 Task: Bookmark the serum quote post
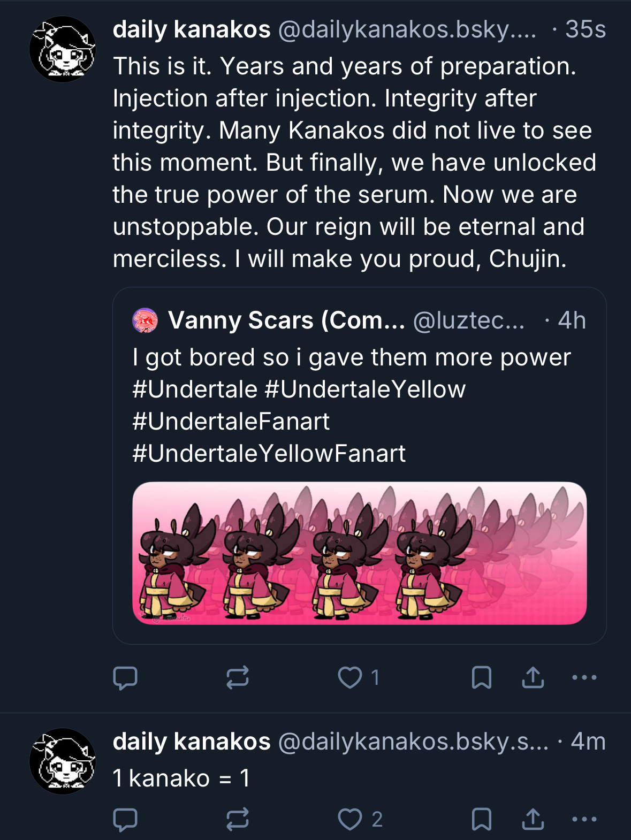(481, 678)
